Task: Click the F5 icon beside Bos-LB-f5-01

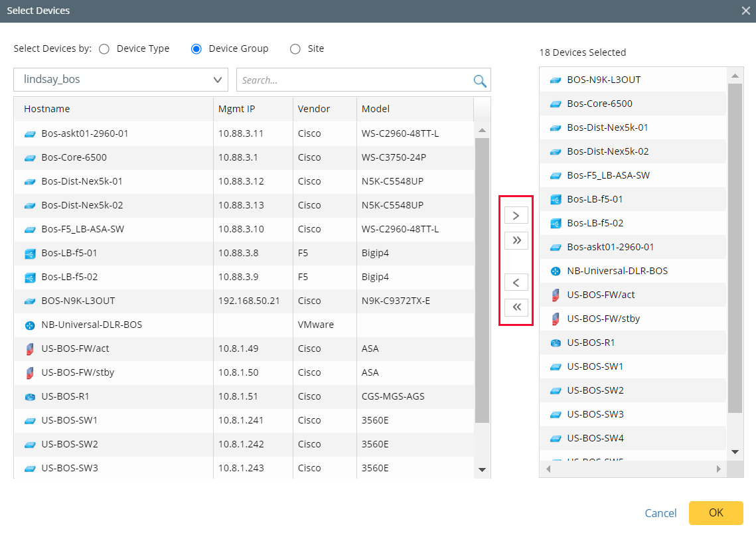Action: 29,253
